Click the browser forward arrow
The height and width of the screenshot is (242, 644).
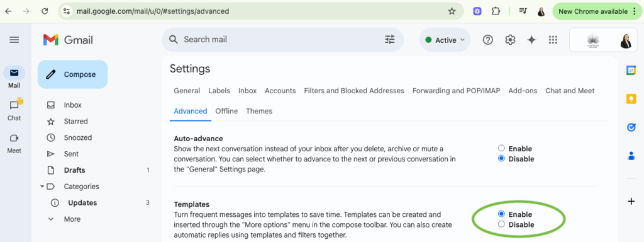(26, 11)
